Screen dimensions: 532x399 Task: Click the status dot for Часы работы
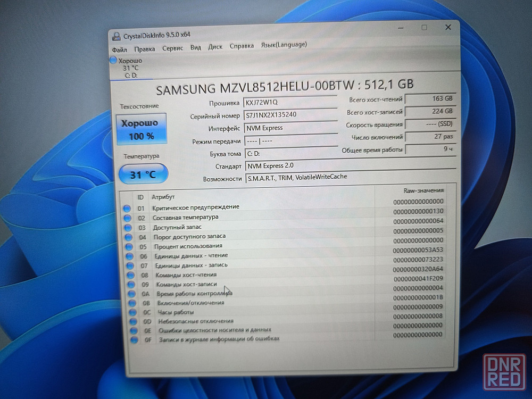pos(133,312)
